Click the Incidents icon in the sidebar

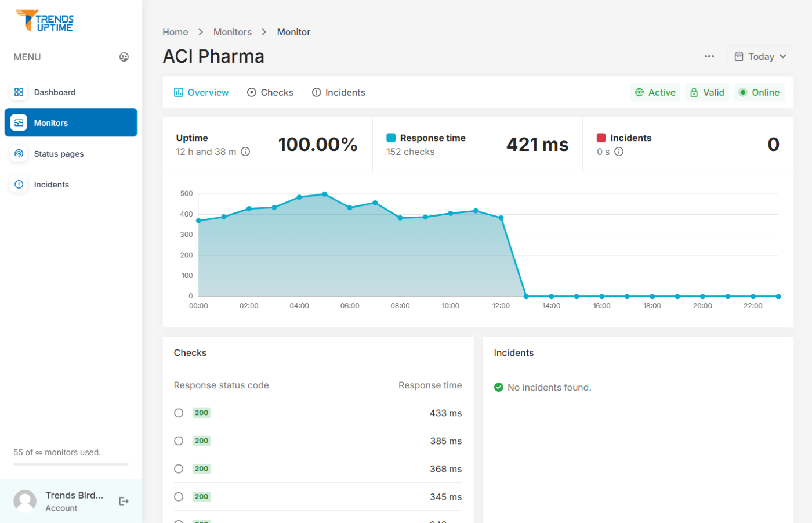click(x=19, y=184)
